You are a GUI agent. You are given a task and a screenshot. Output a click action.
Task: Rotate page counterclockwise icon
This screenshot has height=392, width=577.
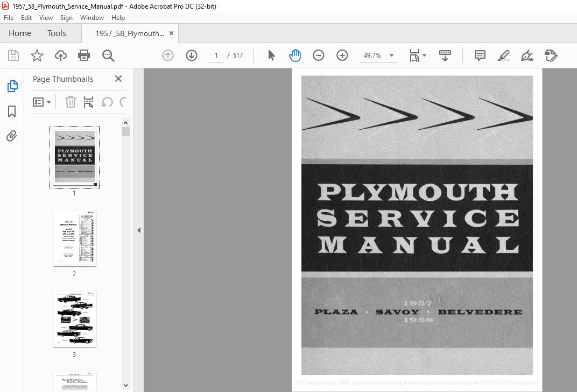tap(107, 102)
